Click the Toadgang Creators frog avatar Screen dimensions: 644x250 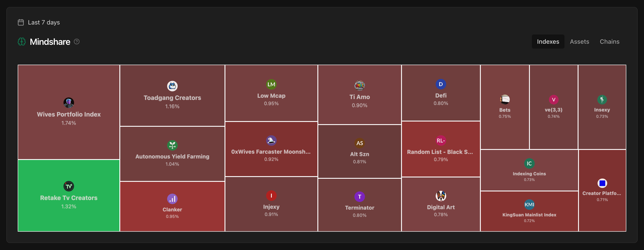[172, 86]
